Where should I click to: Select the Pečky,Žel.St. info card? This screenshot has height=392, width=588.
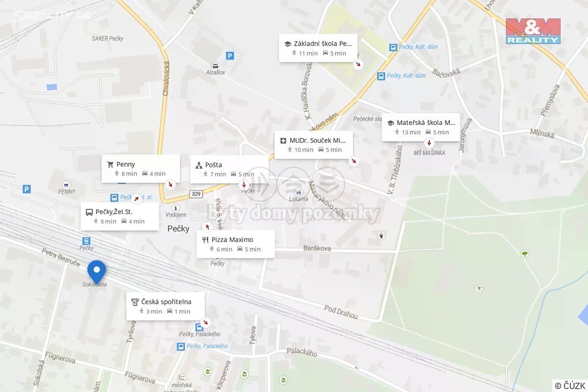click(120, 217)
